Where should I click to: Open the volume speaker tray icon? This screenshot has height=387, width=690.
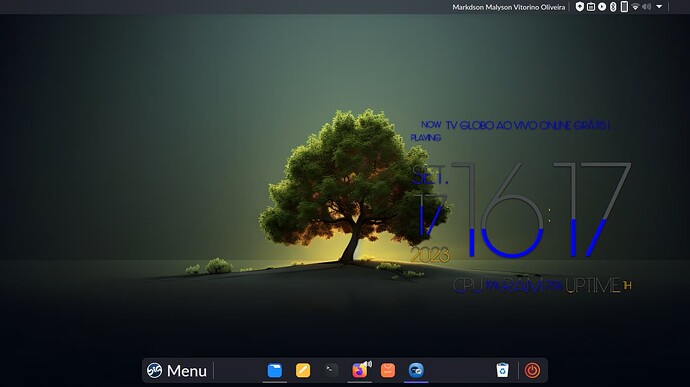[646, 7]
